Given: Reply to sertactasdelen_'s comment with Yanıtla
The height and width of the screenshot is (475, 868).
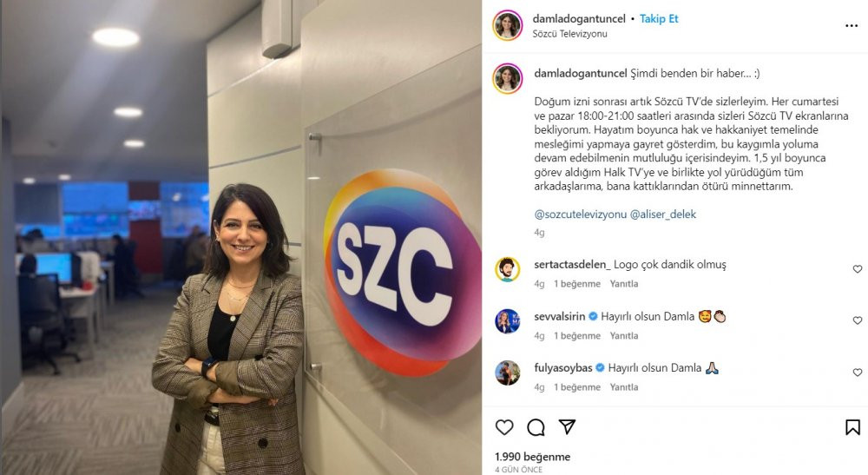Looking at the screenshot, I should pyautogui.click(x=624, y=284).
